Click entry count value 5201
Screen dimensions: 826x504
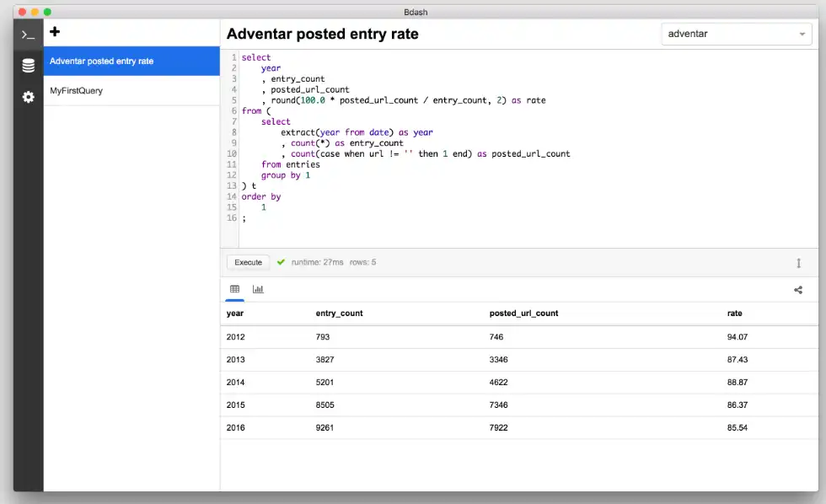(x=324, y=383)
